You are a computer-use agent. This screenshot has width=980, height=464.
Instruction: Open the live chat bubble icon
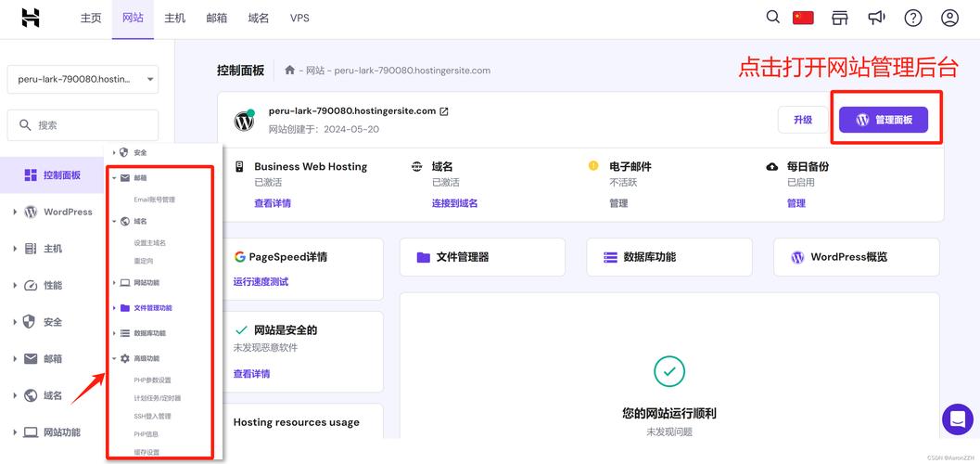(x=958, y=419)
